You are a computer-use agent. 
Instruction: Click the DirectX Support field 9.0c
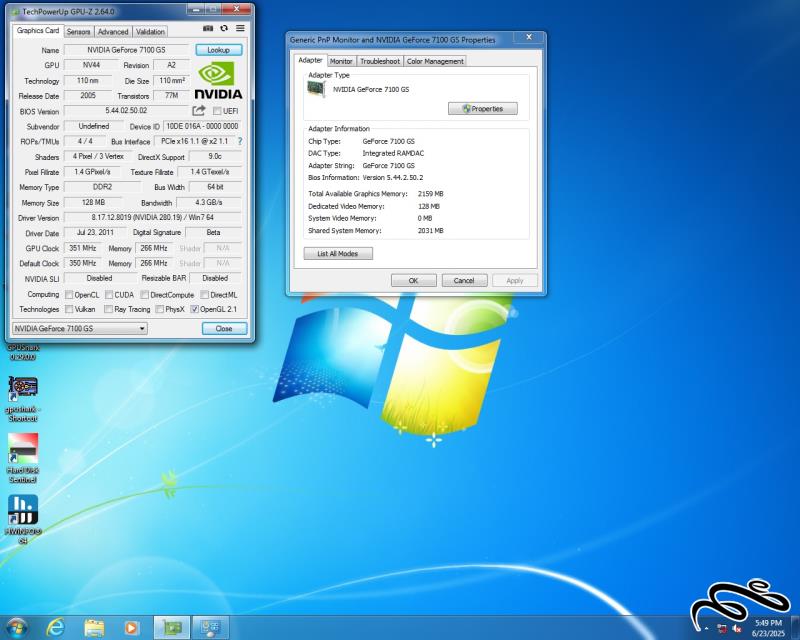point(215,157)
